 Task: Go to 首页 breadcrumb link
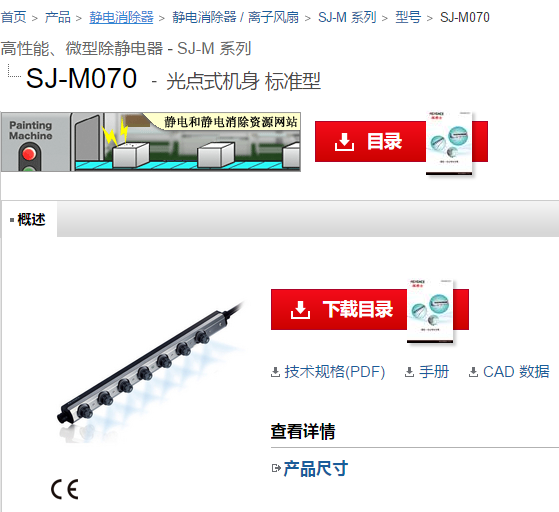(x=13, y=17)
